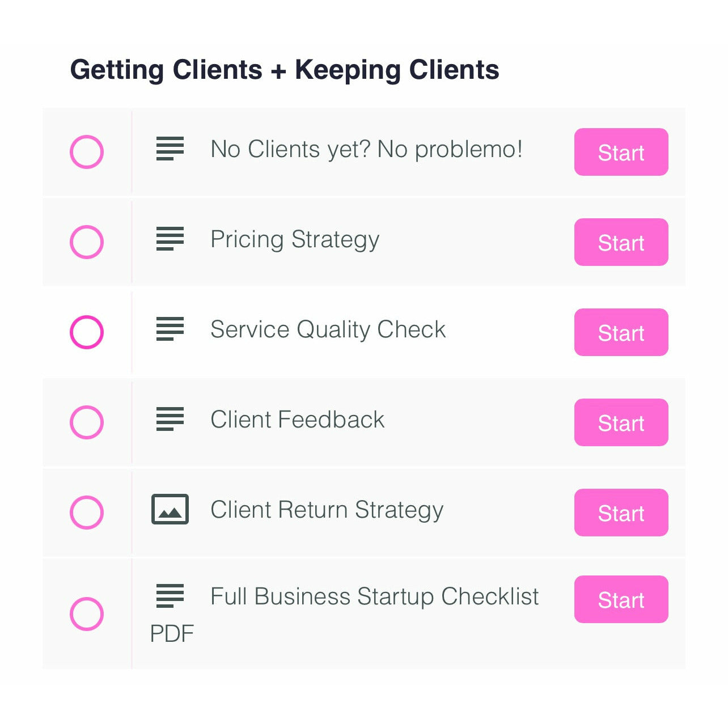Start the Client Return Strategy lesson
This screenshot has height=728, width=728.
[x=621, y=513]
